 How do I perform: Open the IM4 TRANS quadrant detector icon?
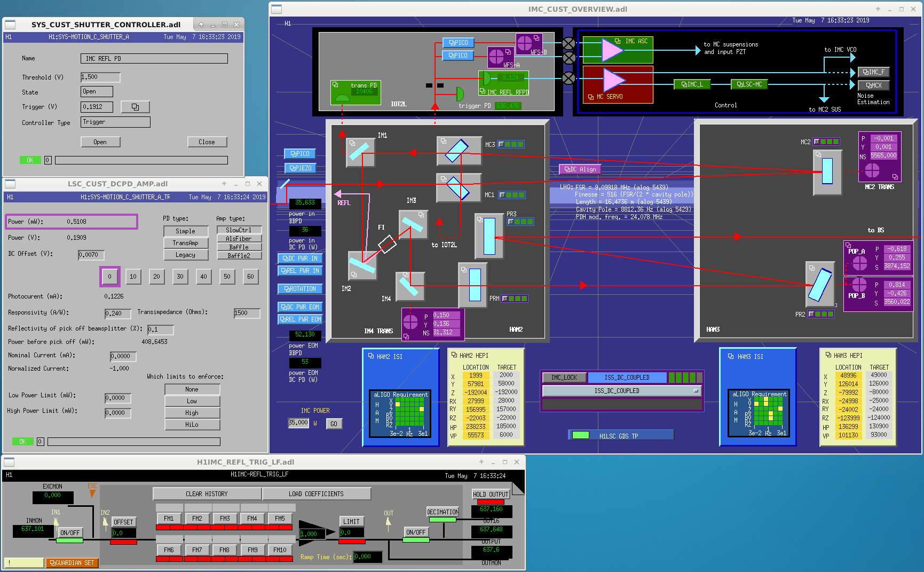coord(410,322)
